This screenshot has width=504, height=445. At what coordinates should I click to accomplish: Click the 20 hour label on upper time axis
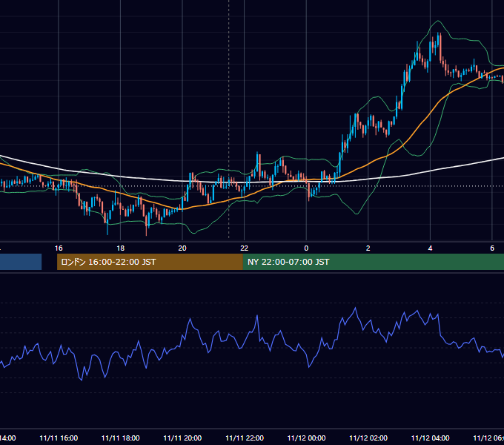tap(182, 248)
